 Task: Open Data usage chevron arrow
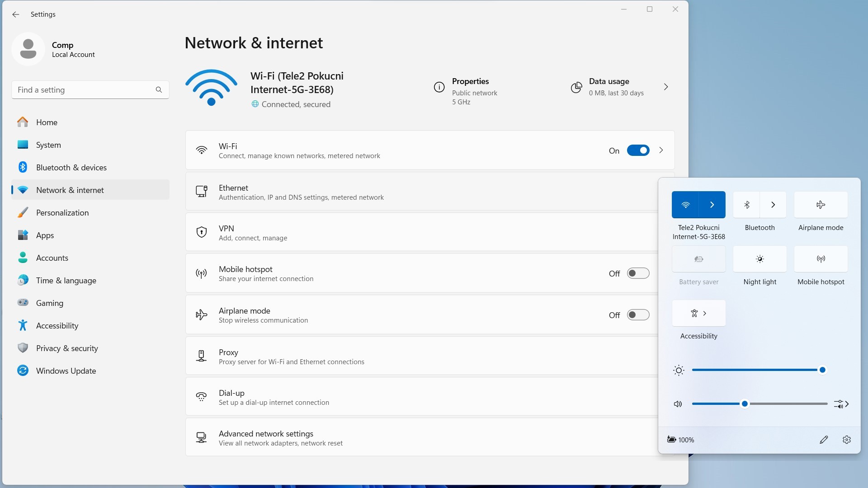pos(666,87)
